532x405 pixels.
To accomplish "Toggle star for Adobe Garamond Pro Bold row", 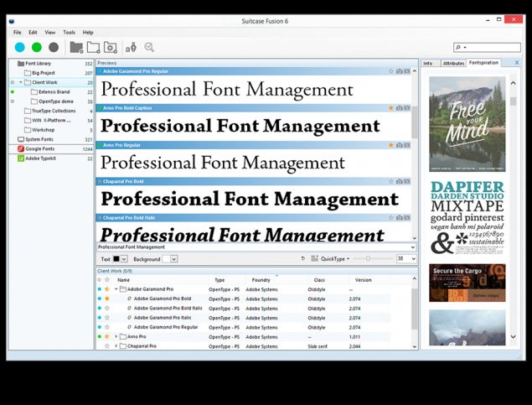I will click(x=107, y=299).
